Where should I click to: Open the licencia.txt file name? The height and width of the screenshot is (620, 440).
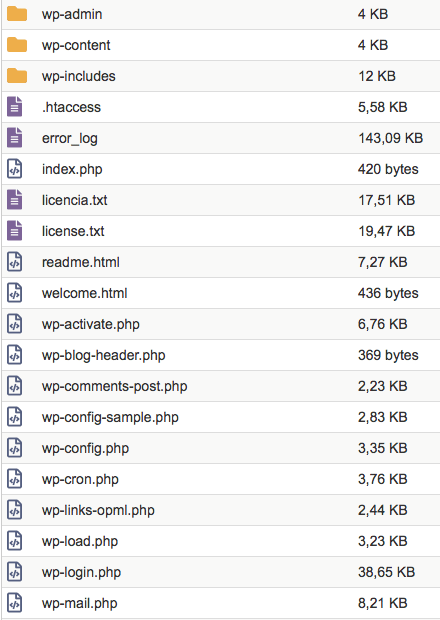(x=75, y=200)
